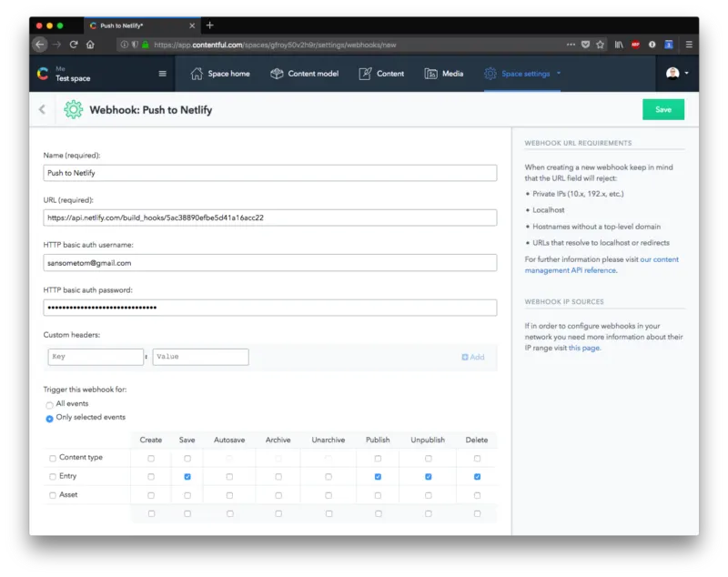
Task: Focus the custom header Key field
Action: [96, 357]
